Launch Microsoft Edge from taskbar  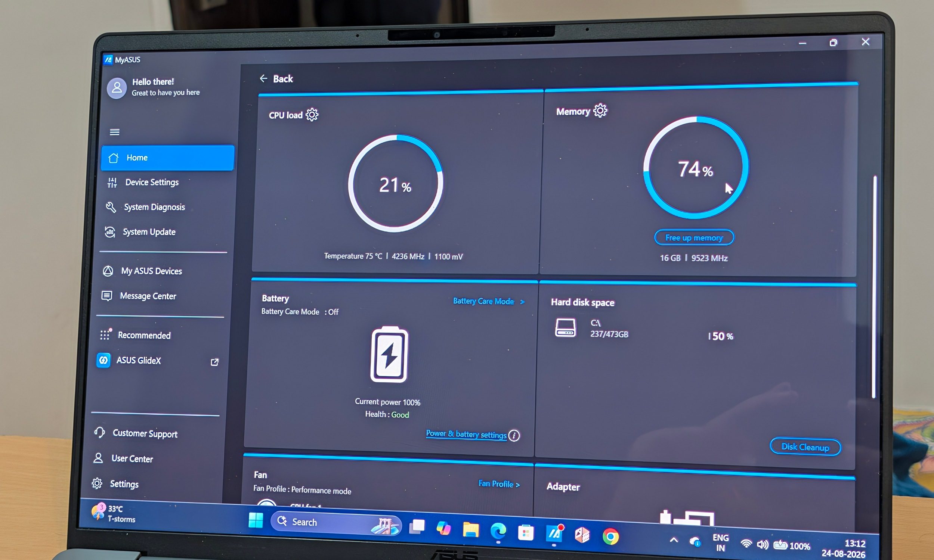[x=498, y=531]
